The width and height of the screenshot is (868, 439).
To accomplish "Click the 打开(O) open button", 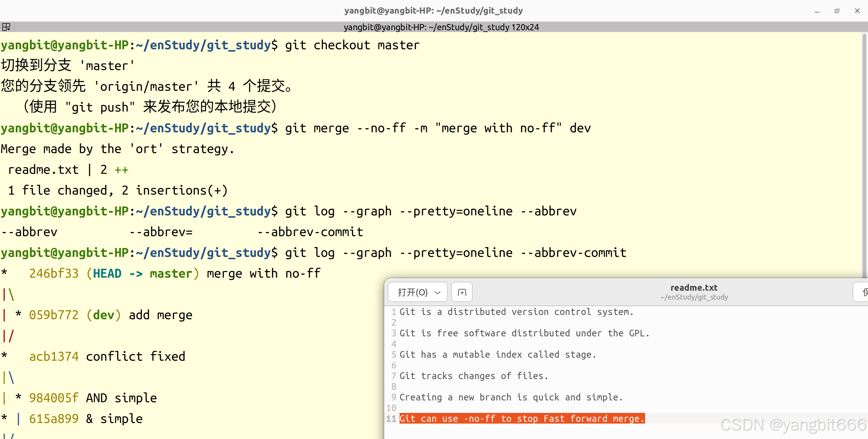I will (x=412, y=292).
